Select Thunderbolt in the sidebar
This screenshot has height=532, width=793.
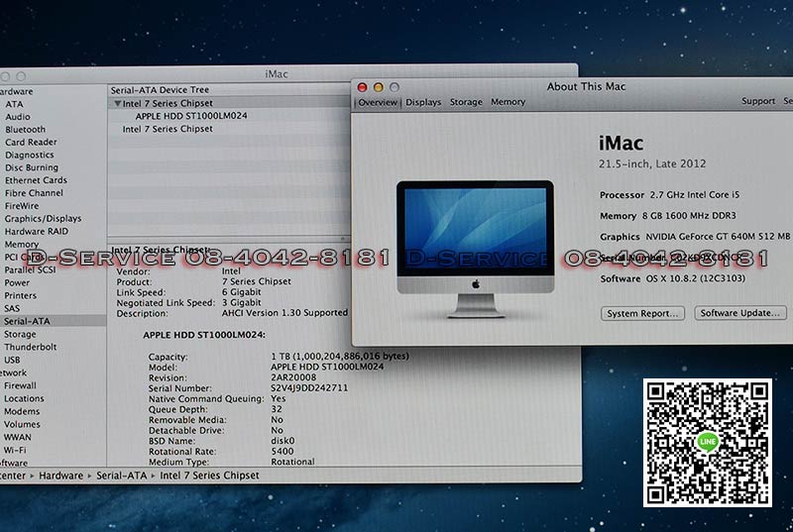click(31, 347)
